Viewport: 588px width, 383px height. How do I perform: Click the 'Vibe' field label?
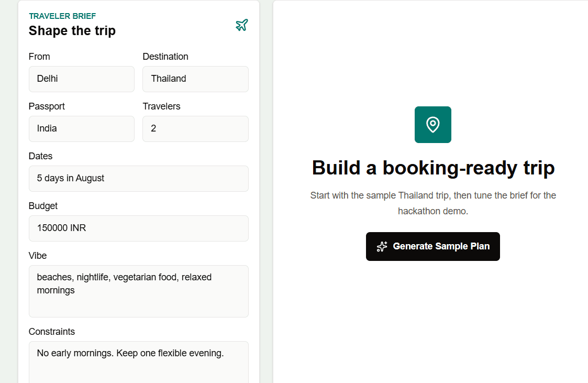coord(38,256)
